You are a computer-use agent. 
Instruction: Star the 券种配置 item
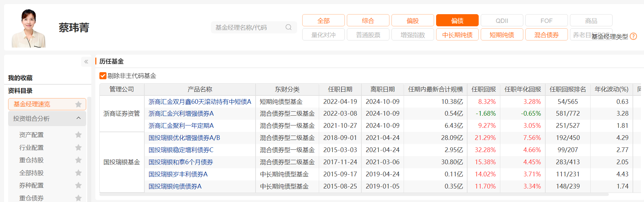tap(78, 185)
